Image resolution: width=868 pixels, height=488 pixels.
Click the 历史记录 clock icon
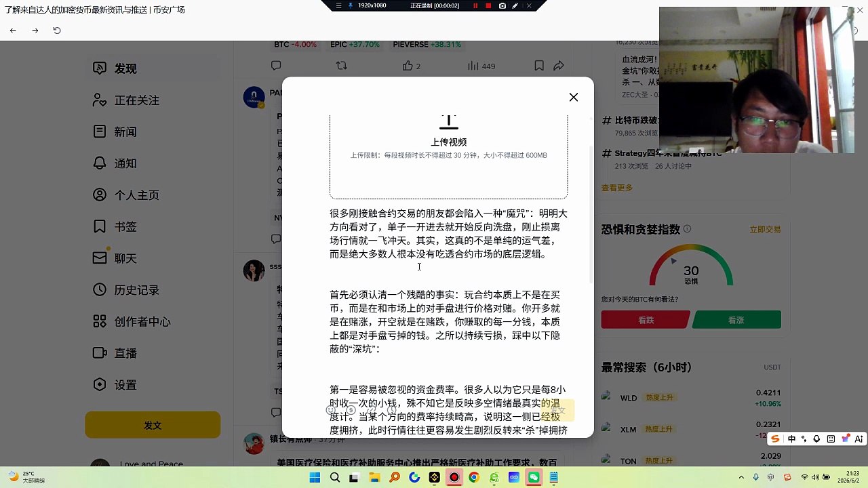pos(100,289)
